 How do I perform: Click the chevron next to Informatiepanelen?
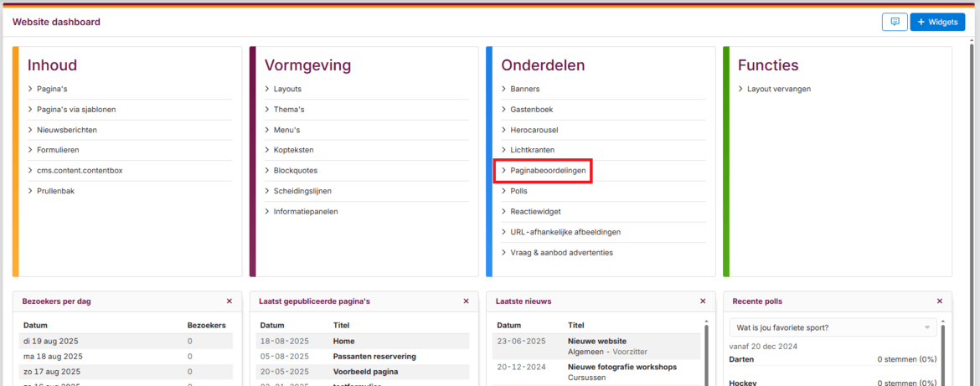267,211
